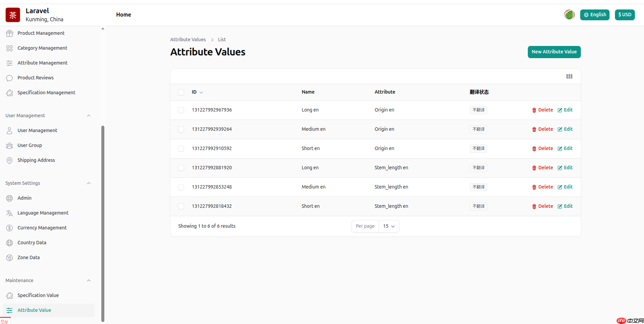Click the New Attribute Value button
The height and width of the screenshot is (324, 644).
click(554, 52)
